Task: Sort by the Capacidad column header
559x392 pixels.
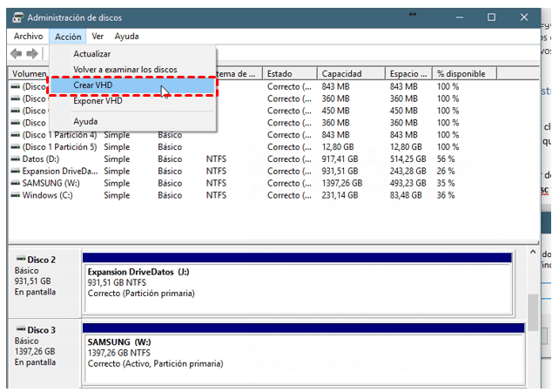Action: click(x=341, y=74)
